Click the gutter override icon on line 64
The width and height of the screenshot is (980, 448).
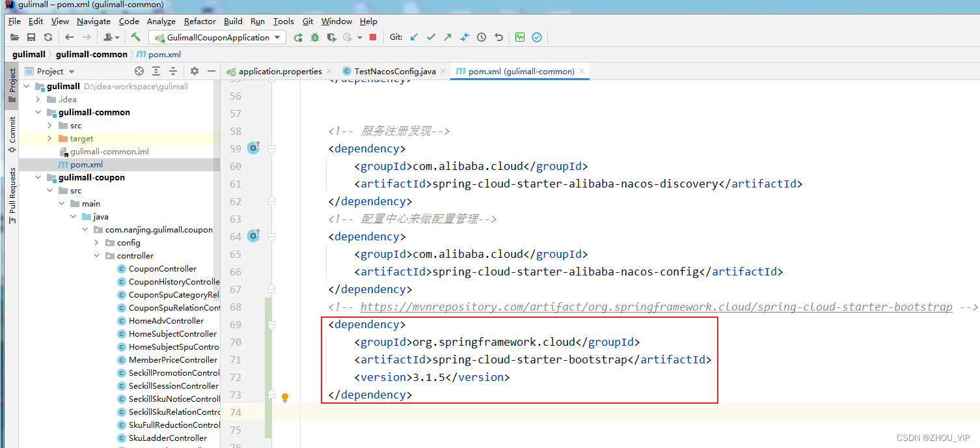click(254, 236)
